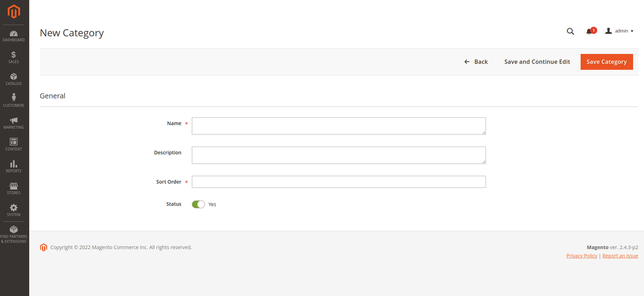
Task: Open the admin account dropdown
Action: 619,31
